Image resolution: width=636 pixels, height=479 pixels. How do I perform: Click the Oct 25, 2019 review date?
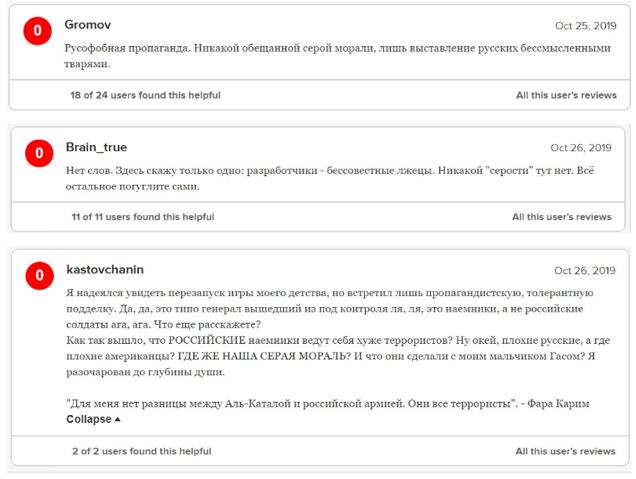[x=586, y=26]
